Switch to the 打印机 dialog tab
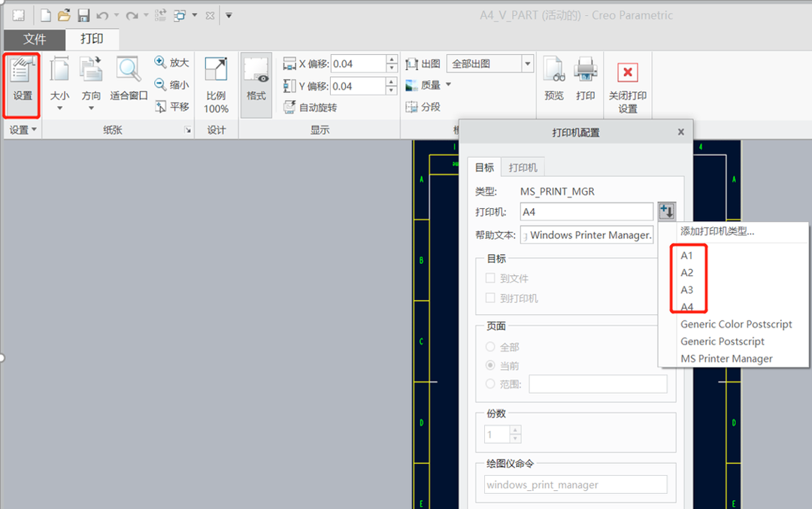This screenshot has width=812, height=509. click(523, 167)
